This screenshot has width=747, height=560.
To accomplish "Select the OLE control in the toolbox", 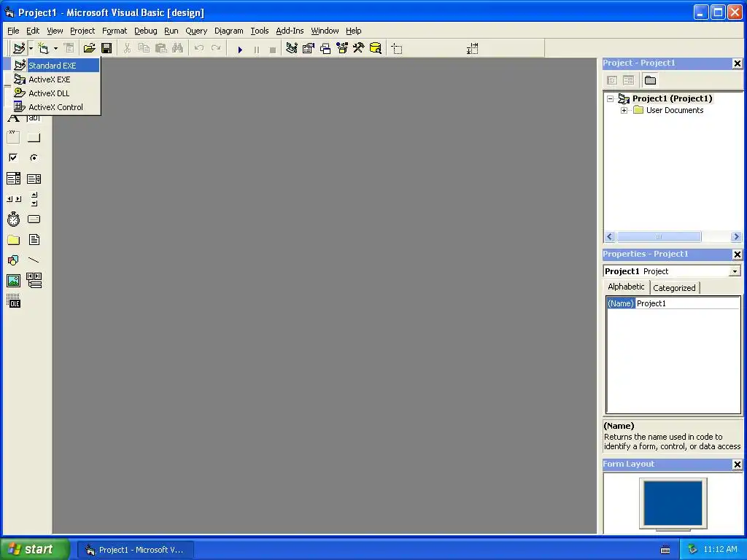I will [x=13, y=301].
